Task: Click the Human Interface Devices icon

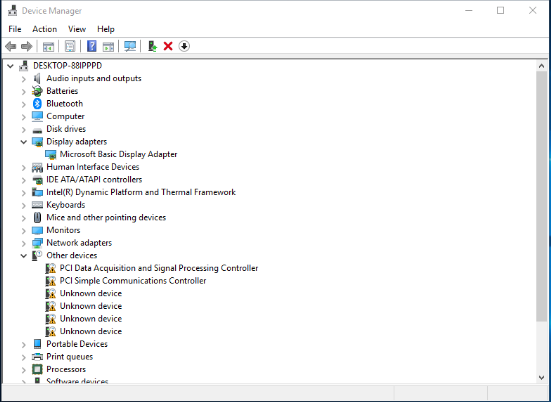Action: 37,167
